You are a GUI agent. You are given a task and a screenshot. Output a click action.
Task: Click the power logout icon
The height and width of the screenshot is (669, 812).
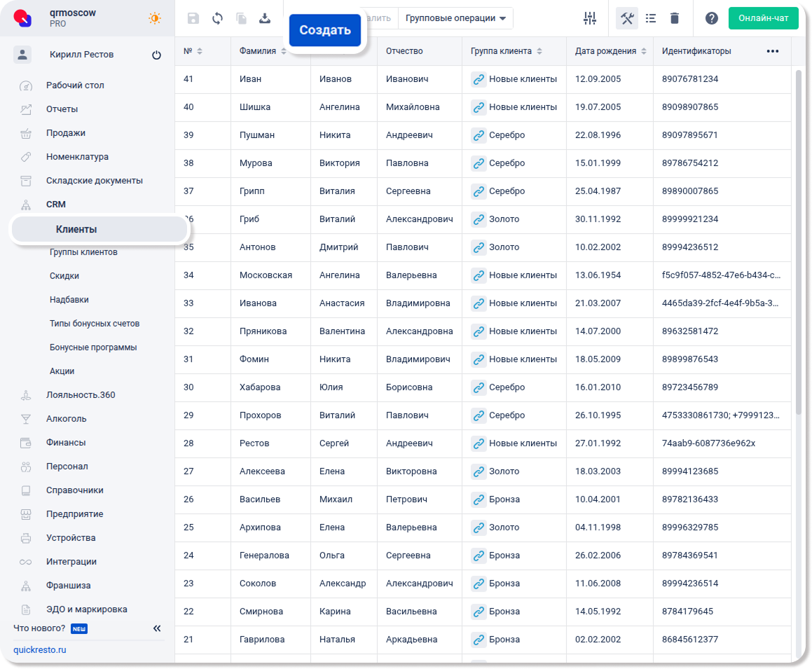click(156, 55)
